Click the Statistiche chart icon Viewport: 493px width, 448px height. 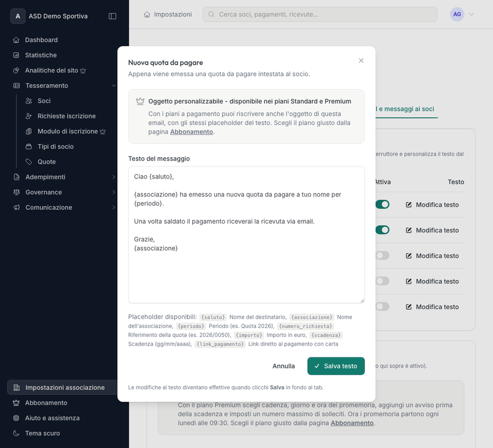16,55
